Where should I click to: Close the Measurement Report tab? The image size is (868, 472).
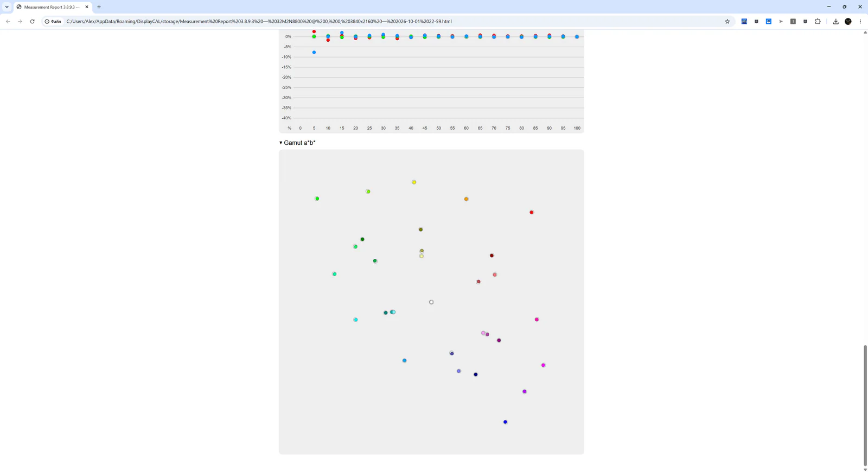tap(87, 7)
